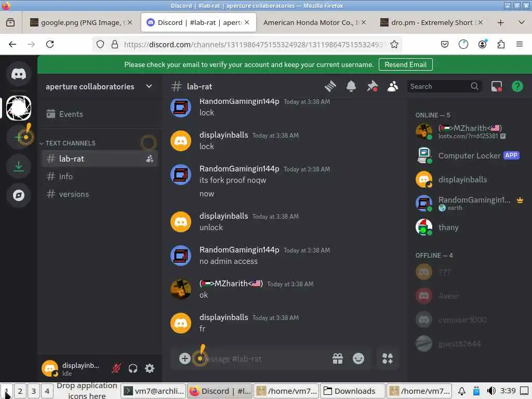This screenshot has height=399, width=532.
Task: Close the Discord browser tab
Action: coord(247,22)
